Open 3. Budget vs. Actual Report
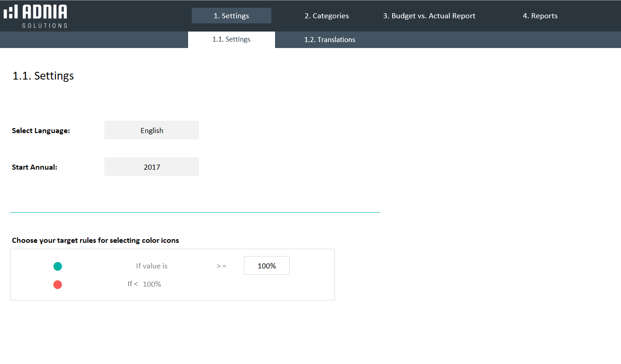 coord(429,16)
